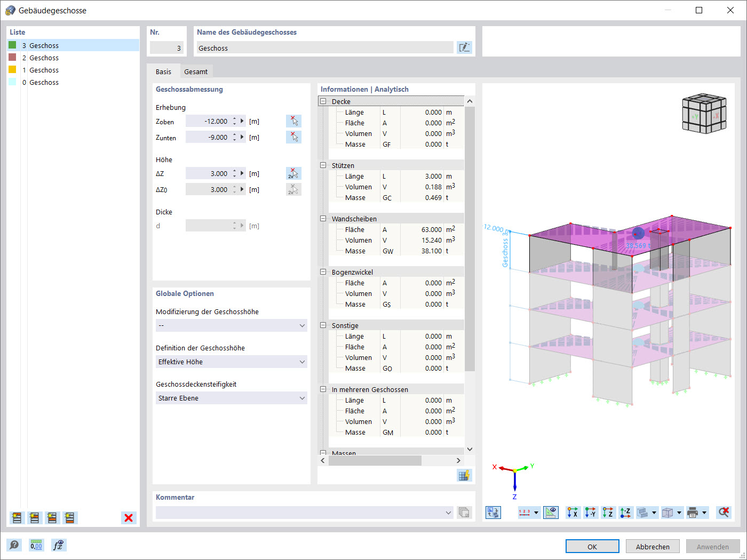Image resolution: width=747 pixels, height=560 pixels.
Task: Switch to the Gesamt tab
Action: [196, 71]
